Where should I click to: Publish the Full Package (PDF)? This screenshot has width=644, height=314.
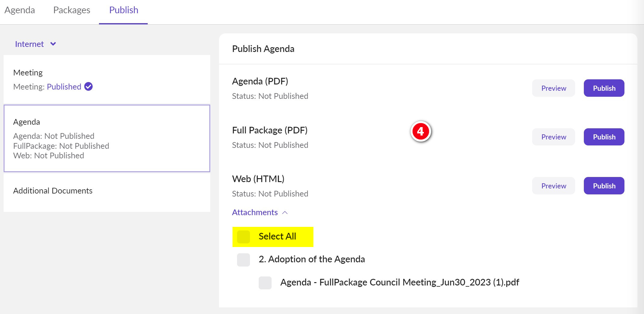[x=604, y=137]
